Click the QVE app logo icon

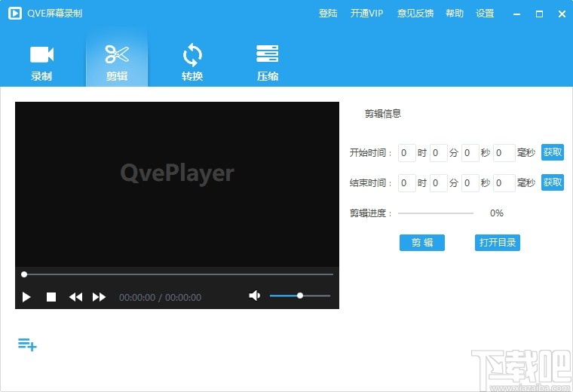click(15, 14)
